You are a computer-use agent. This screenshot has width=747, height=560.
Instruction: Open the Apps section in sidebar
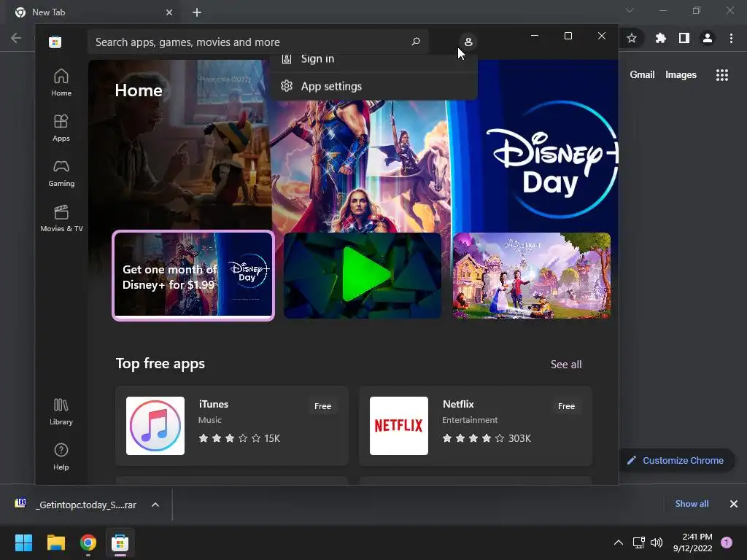point(61,128)
